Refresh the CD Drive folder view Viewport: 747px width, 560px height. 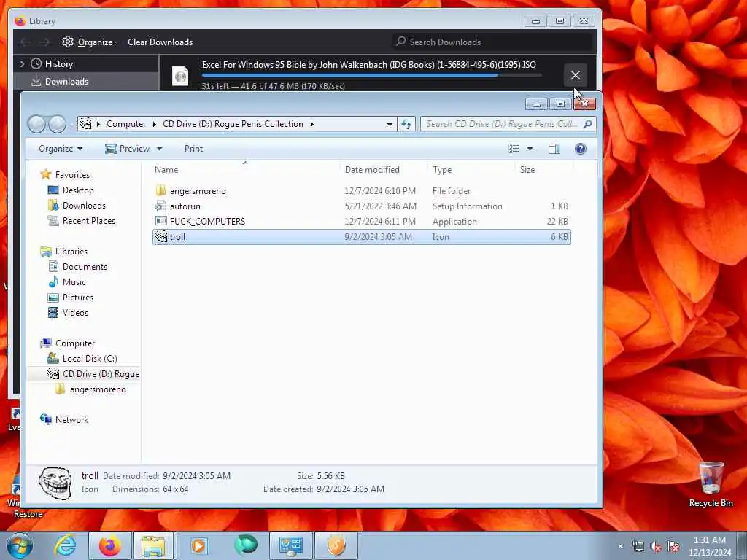(406, 124)
